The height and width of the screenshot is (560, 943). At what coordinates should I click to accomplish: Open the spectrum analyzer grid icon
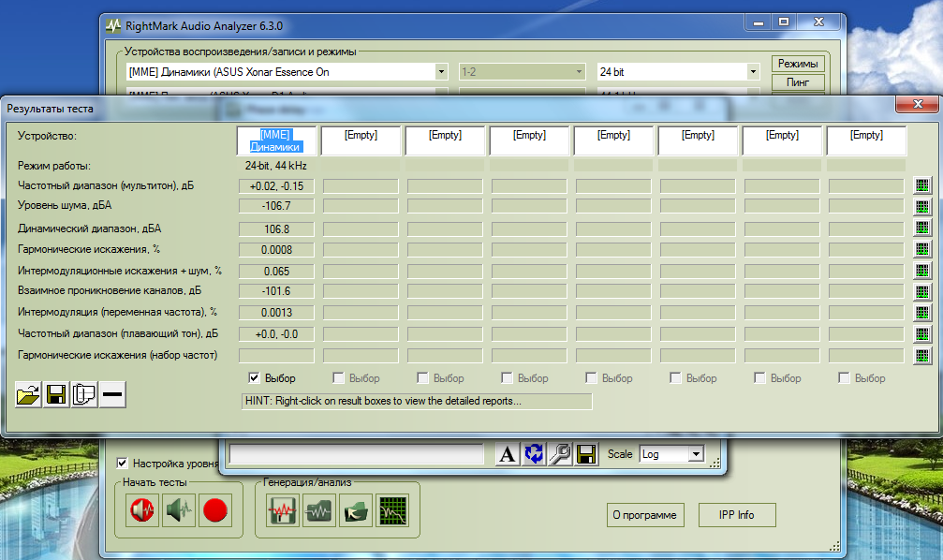(x=392, y=511)
